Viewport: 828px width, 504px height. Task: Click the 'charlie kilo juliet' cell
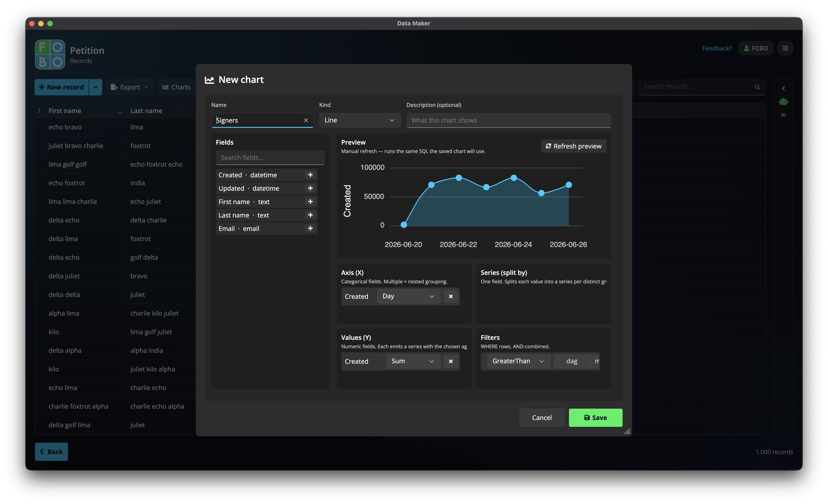pyautogui.click(x=154, y=313)
